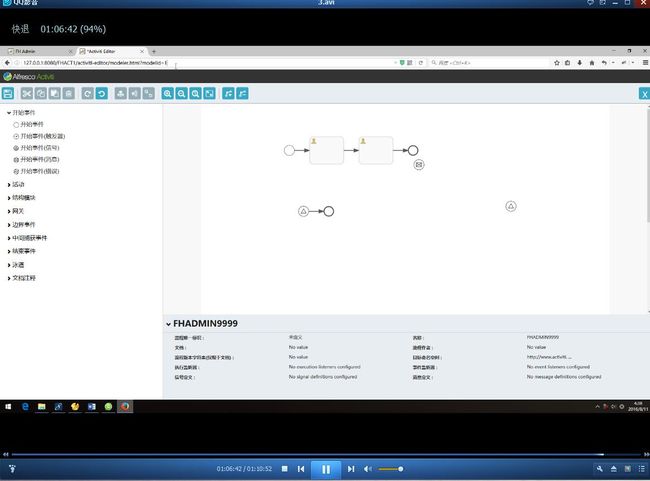
Task: Select the start event circle on canvas
Action: [289, 150]
